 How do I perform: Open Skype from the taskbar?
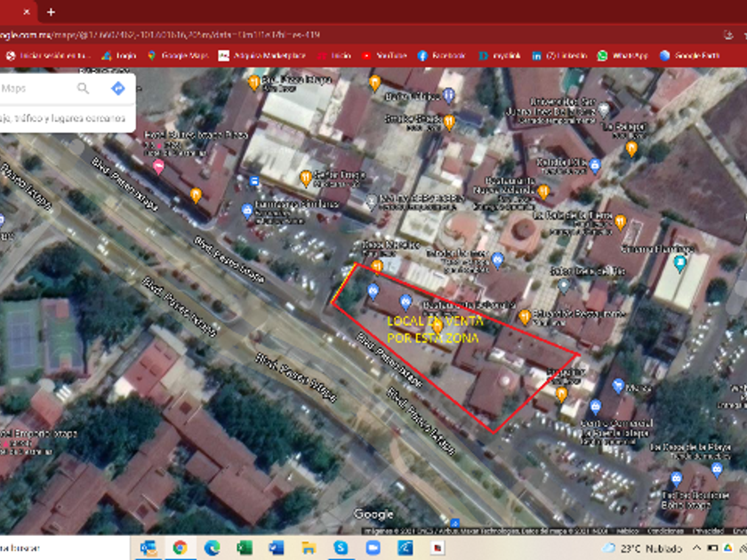(341, 548)
